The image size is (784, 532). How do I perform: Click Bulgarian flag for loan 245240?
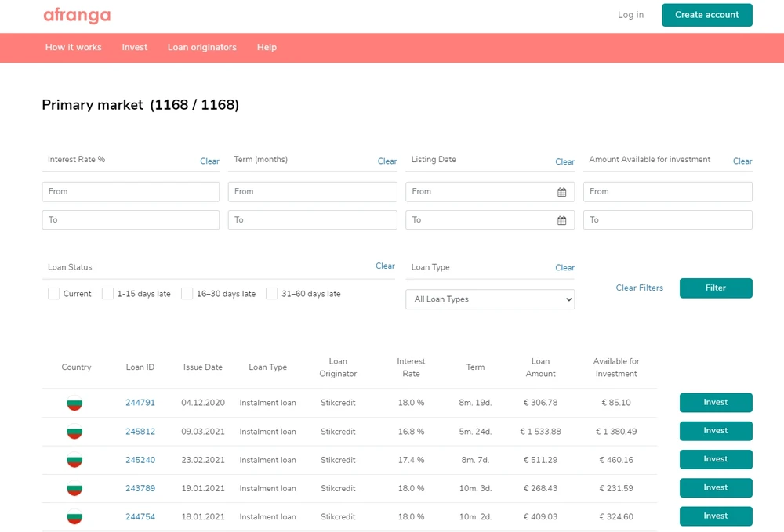pyautogui.click(x=74, y=461)
